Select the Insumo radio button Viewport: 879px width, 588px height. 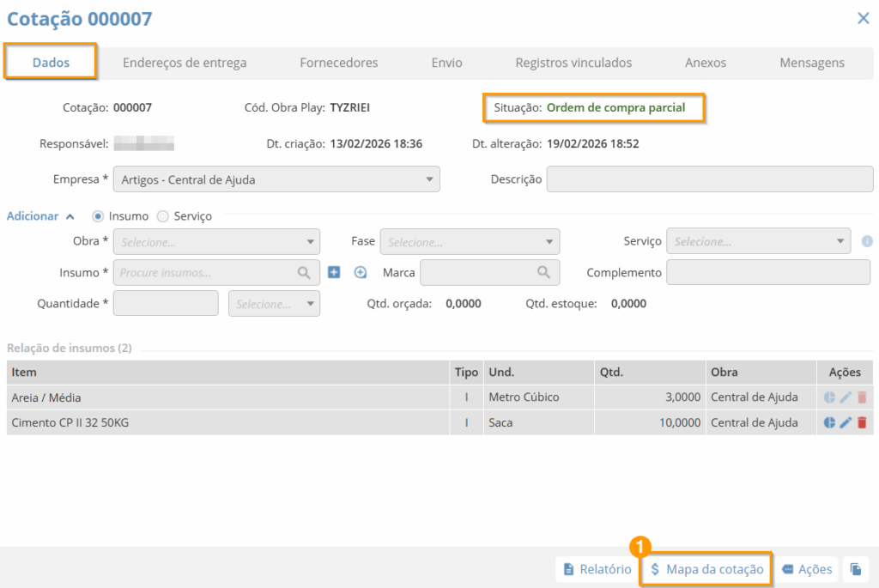pos(97,216)
